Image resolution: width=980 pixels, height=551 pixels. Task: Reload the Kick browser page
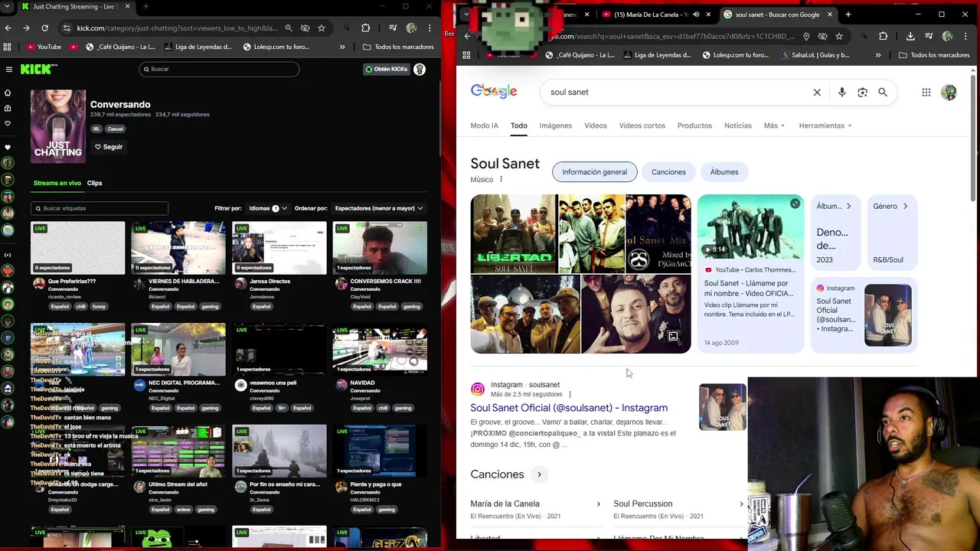tap(44, 28)
